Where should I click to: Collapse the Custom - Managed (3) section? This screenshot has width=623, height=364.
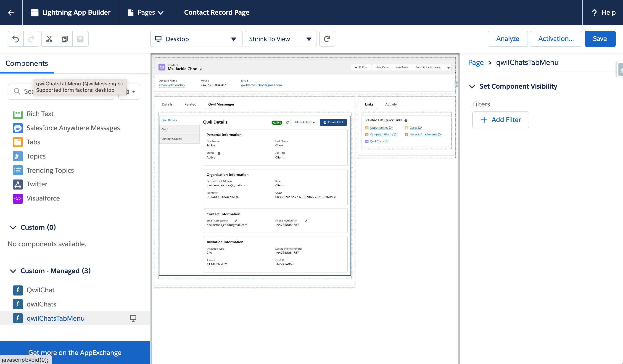(13, 271)
